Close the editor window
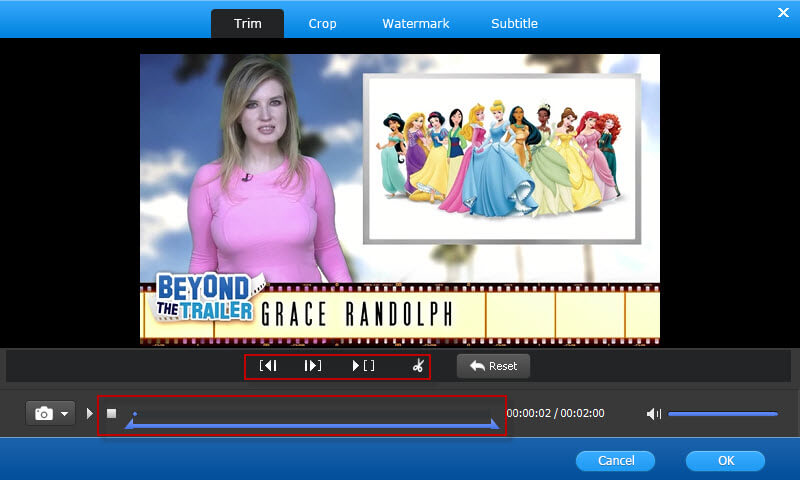 tap(783, 13)
